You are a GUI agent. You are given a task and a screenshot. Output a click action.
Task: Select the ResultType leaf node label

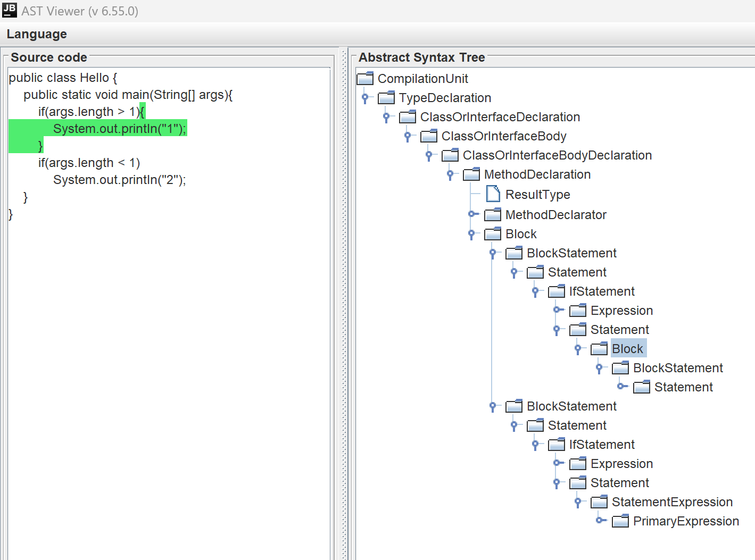click(x=538, y=195)
